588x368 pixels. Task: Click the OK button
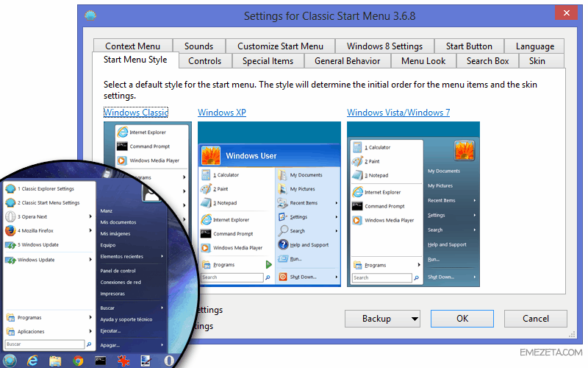[x=462, y=319]
